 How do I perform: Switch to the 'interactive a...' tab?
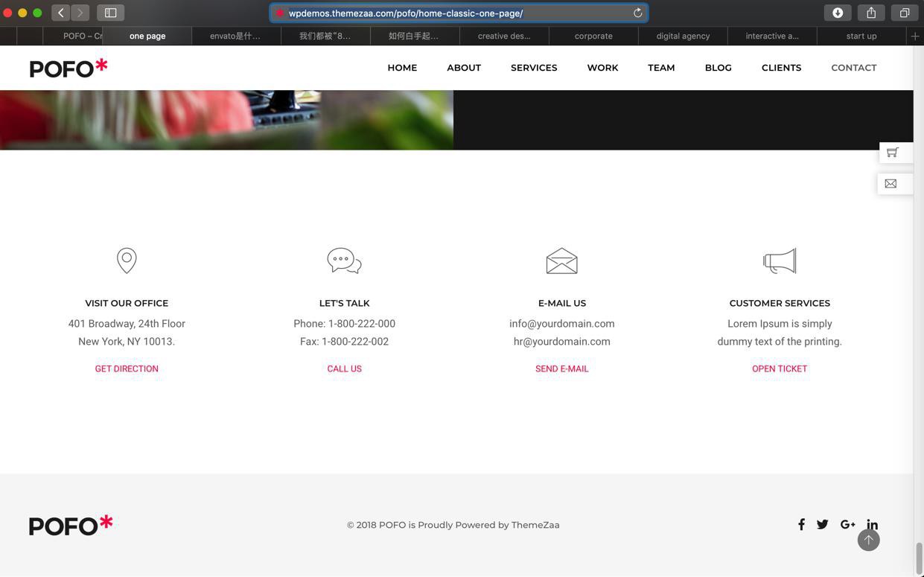click(x=772, y=36)
